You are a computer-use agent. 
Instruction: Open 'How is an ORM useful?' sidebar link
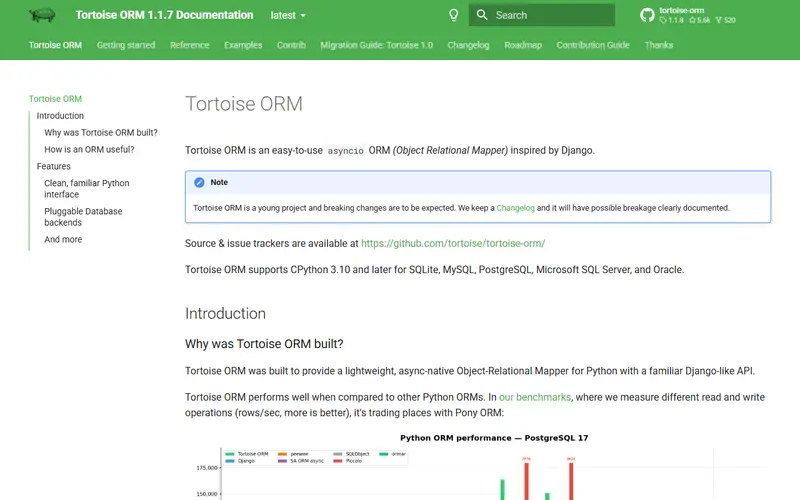pos(89,149)
